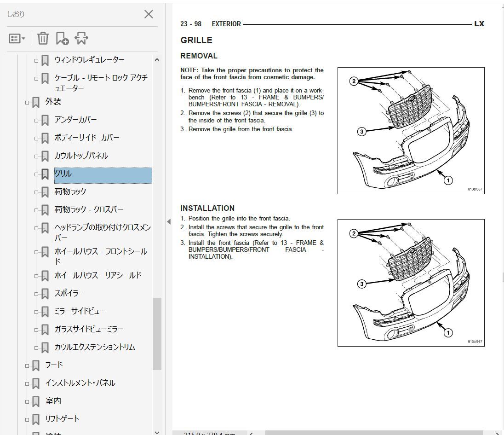Expand the 室内 bookmark group
This screenshot has width=504, height=435.
(27, 401)
